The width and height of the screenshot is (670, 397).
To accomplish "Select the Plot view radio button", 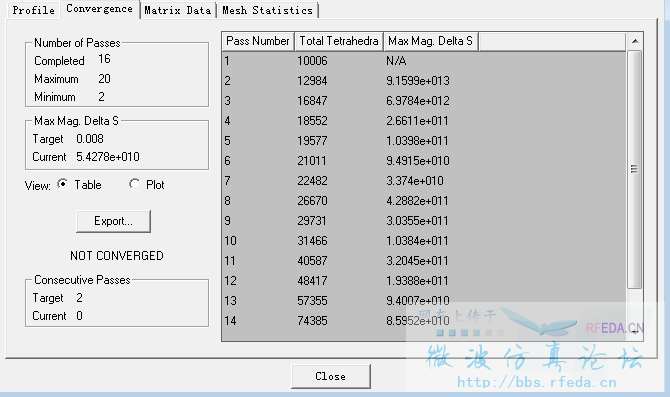I will point(134,184).
